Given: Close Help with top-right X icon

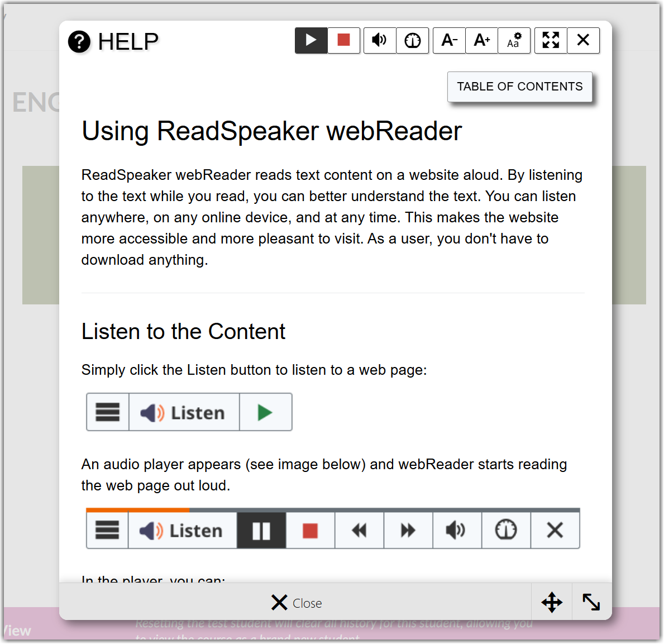Looking at the screenshot, I should point(583,41).
